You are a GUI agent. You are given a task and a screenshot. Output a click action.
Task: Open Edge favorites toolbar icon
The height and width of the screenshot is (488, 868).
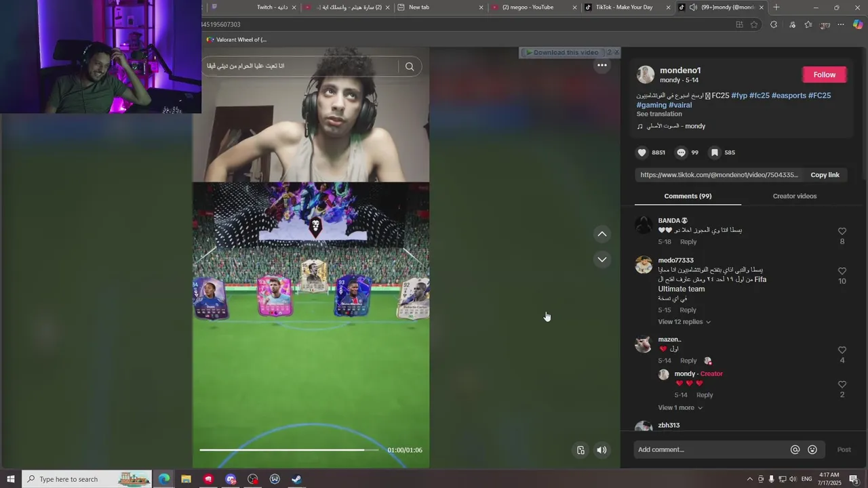[x=808, y=24]
